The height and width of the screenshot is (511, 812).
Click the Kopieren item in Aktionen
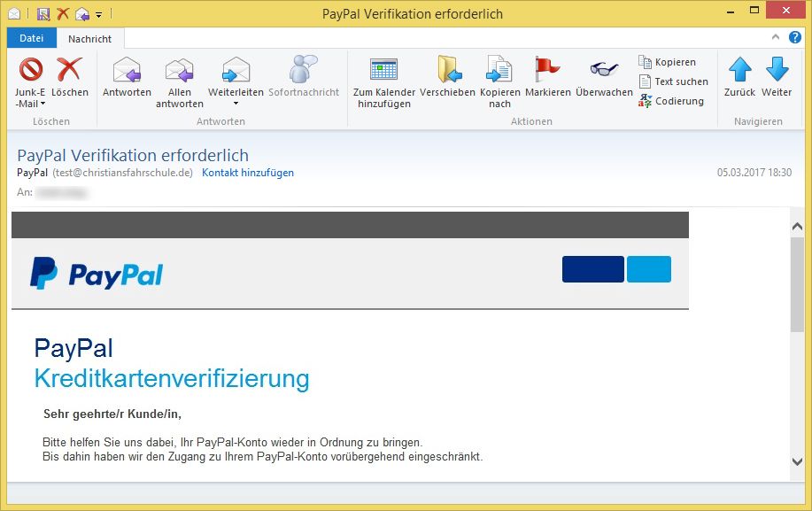pos(667,62)
